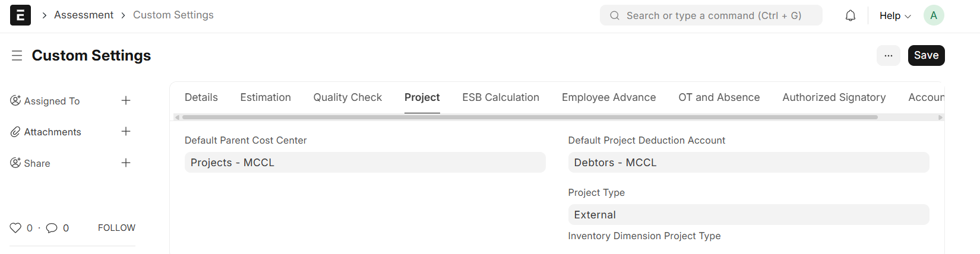Click the FOLLOW link
Image resolution: width=980 pixels, height=254 pixels.
116,228
